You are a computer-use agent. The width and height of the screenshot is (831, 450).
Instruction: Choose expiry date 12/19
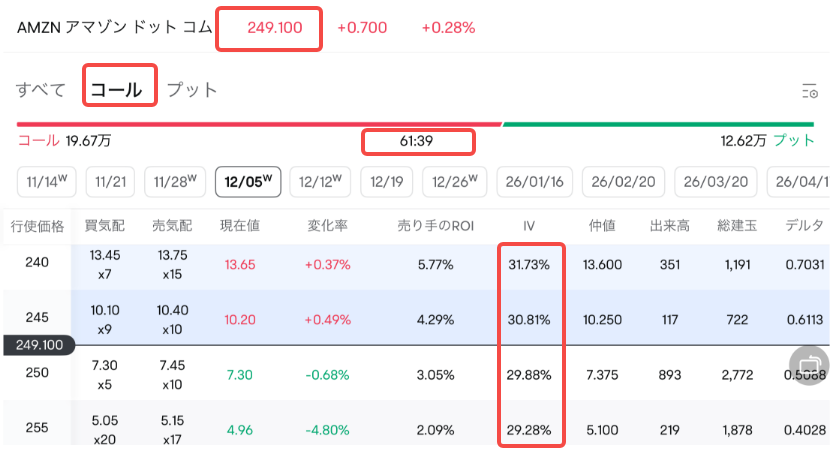386,182
